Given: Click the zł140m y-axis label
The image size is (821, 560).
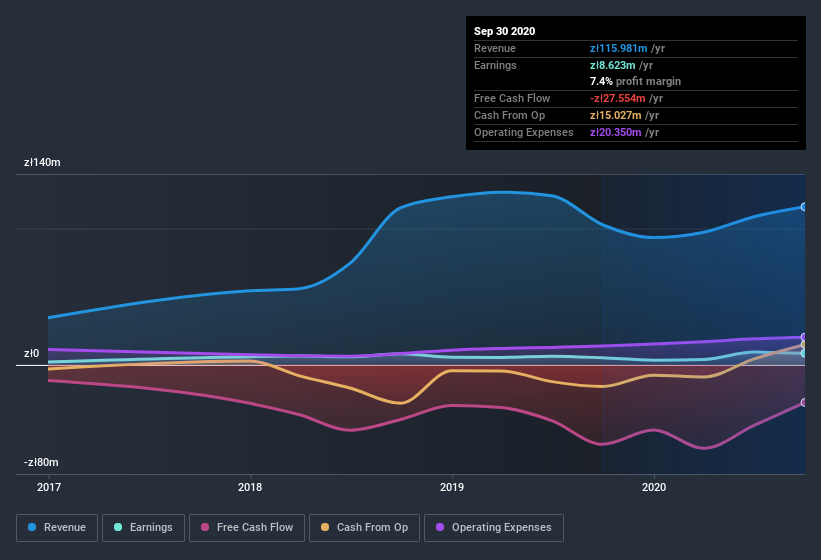Looking at the screenshot, I should pos(42,162).
